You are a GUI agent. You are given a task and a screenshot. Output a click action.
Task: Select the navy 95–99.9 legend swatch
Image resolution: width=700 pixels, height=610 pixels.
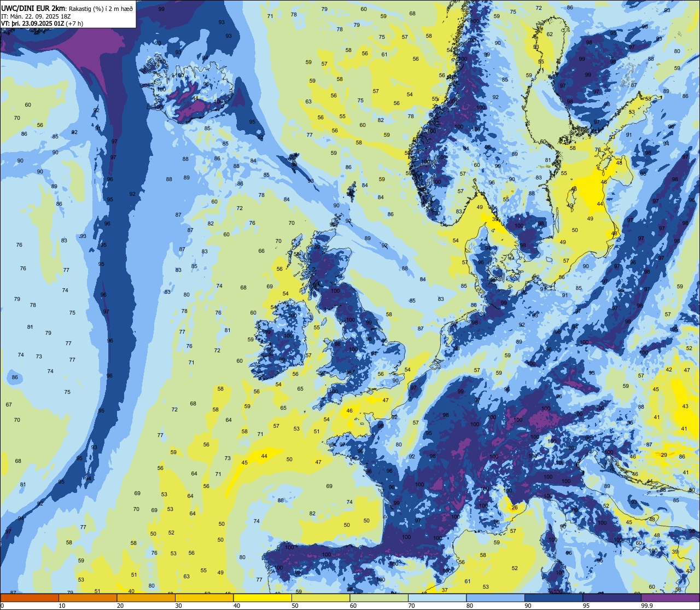(612, 598)
